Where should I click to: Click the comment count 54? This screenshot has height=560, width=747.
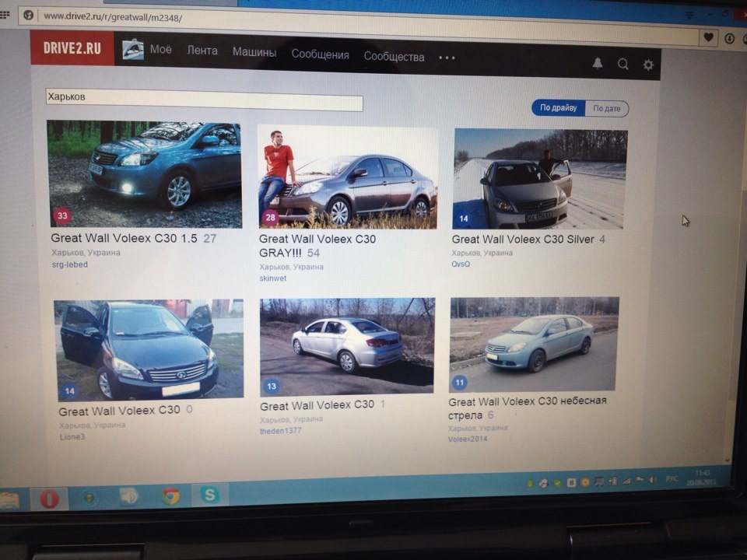coord(314,253)
